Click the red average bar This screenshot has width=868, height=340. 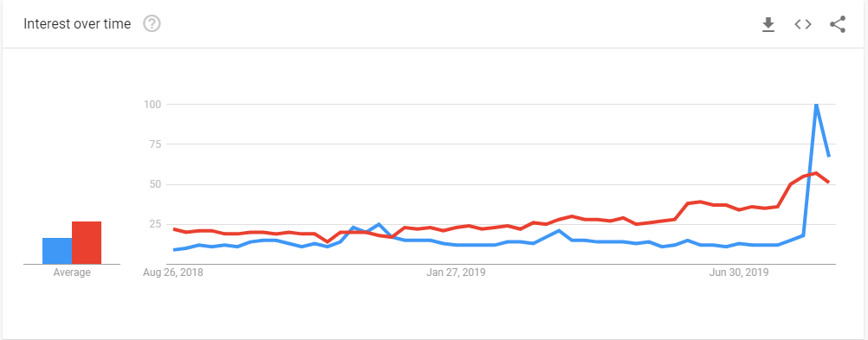tap(87, 243)
